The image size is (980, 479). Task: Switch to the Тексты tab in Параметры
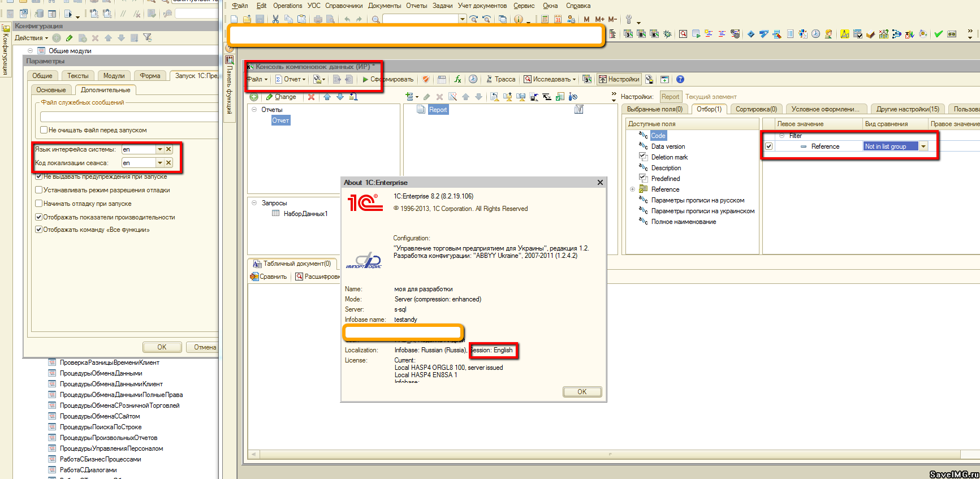click(x=78, y=76)
